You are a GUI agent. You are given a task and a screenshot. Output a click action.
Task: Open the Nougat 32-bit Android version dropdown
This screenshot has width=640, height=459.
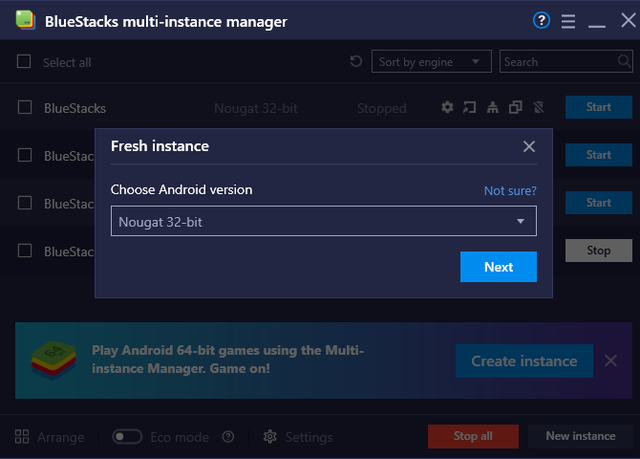click(324, 221)
